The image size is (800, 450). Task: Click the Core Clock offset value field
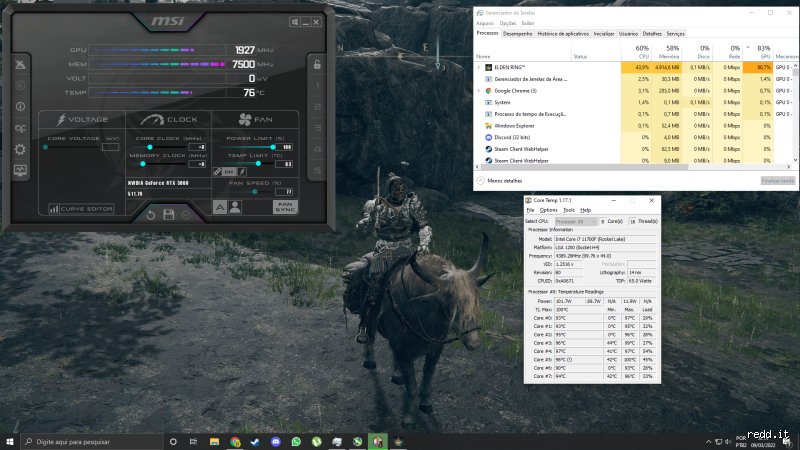pos(197,147)
